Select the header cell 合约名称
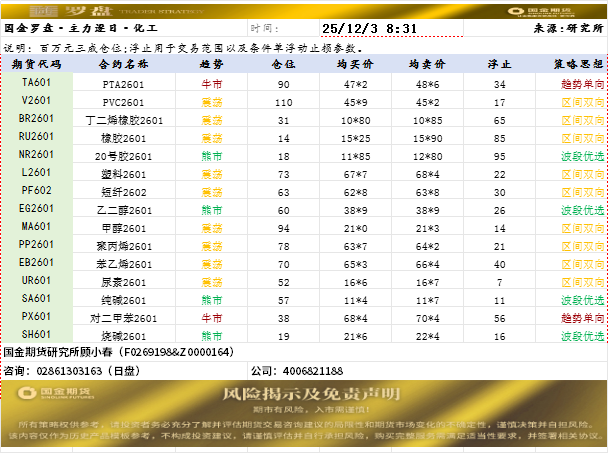608x453 pixels. pos(123,64)
